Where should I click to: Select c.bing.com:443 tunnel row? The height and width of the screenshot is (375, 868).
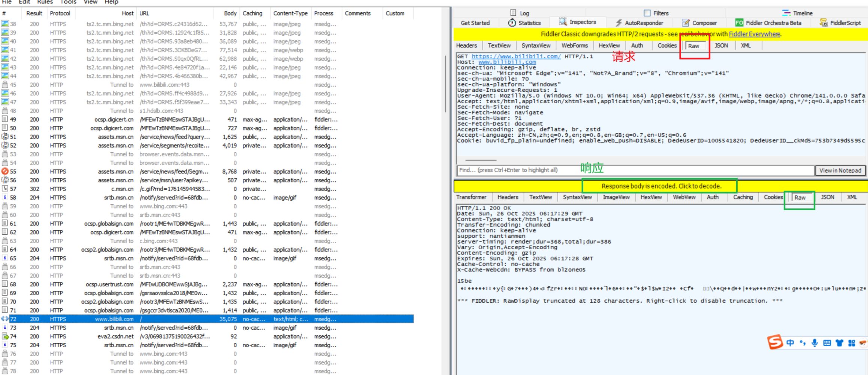207,241
